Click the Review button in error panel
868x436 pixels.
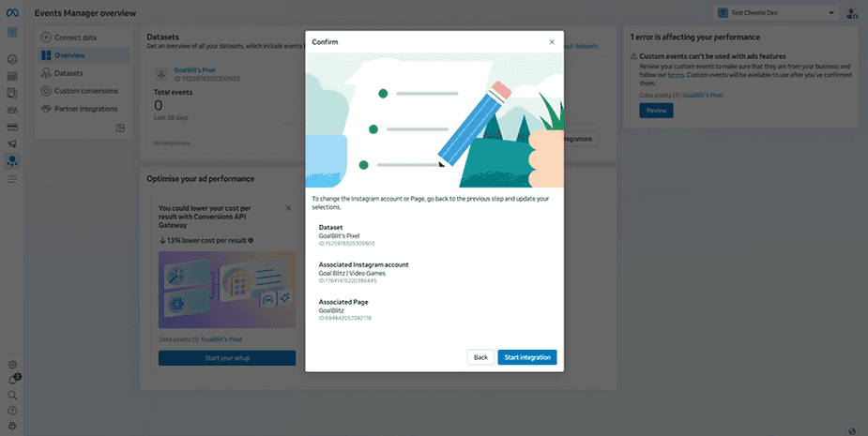(x=656, y=111)
